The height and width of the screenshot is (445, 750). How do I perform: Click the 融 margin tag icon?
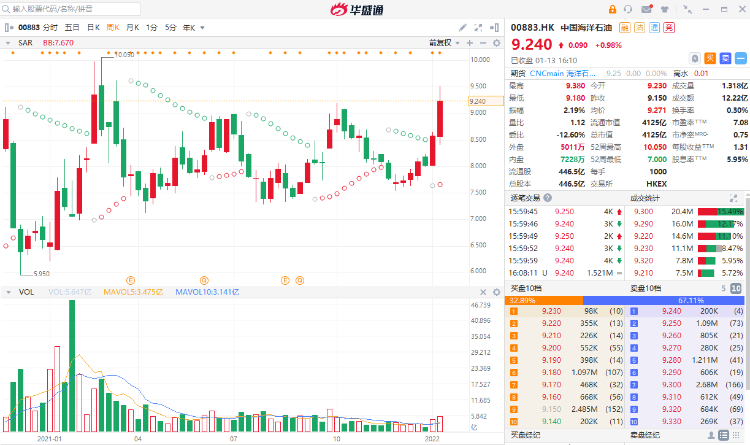click(x=625, y=28)
